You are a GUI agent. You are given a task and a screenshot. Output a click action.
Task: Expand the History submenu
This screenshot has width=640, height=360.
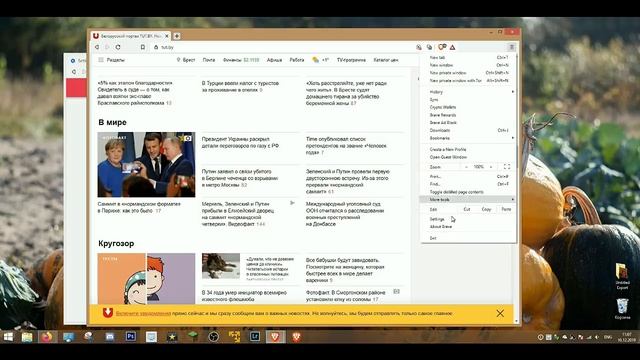tap(469, 92)
